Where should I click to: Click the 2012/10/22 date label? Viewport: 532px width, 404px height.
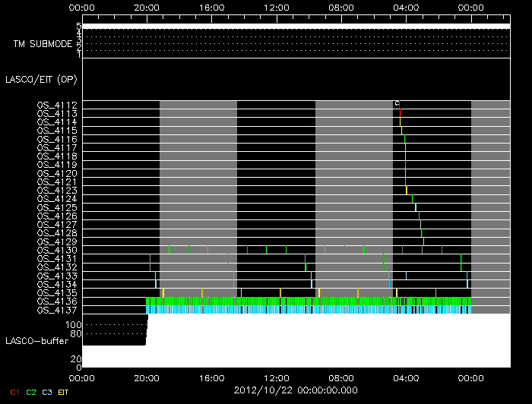pyautogui.click(x=294, y=390)
